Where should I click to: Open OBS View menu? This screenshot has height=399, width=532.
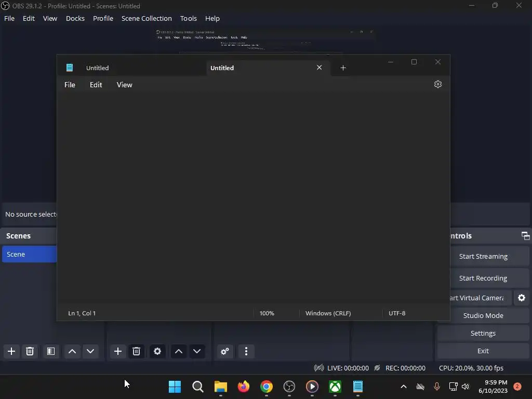(x=50, y=18)
